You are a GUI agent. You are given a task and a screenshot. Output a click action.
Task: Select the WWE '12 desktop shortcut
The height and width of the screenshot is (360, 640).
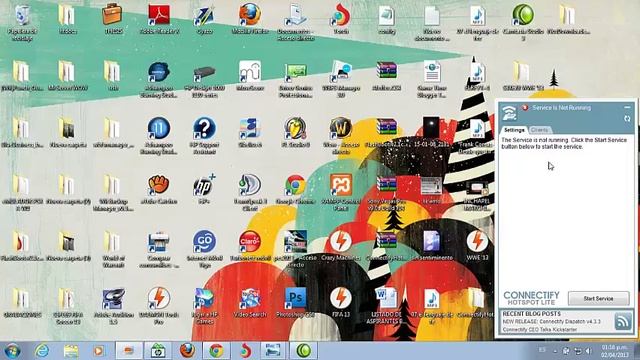coord(477,246)
